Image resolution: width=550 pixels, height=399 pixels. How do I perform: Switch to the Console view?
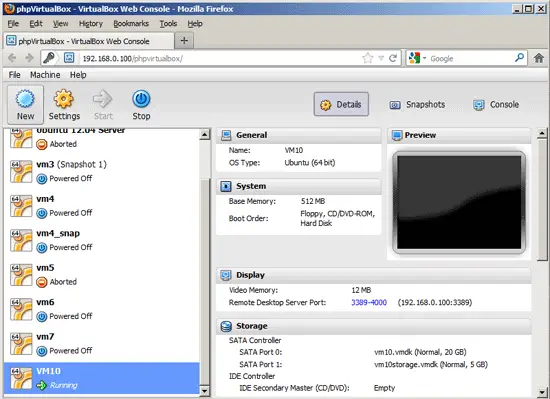pyautogui.click(x=496, y=104)
